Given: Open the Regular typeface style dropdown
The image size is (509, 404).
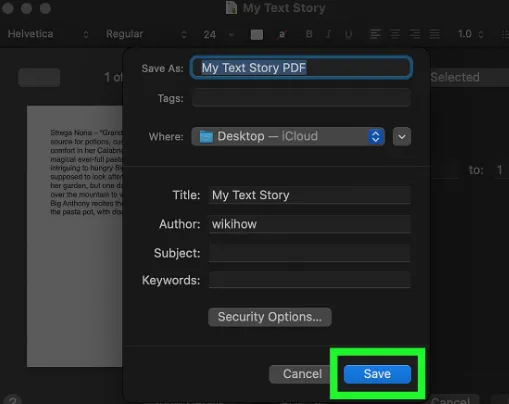Looking at the screenshot, I should point(146,34).
